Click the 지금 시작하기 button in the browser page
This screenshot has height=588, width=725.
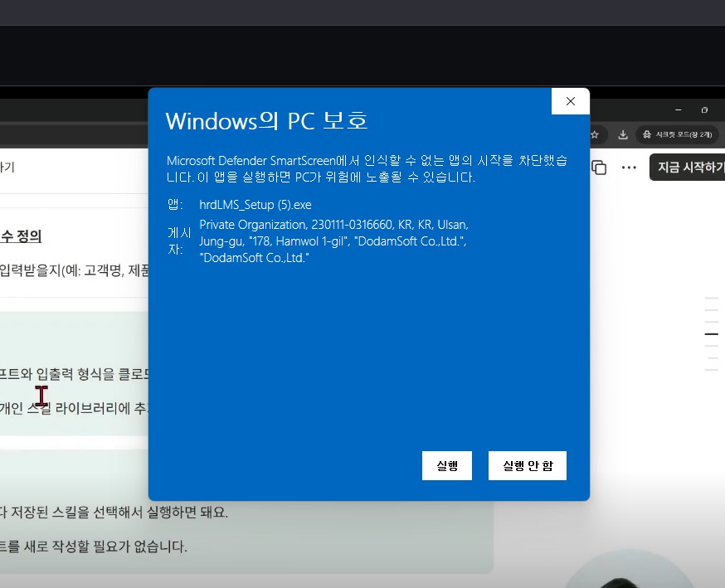(x=689, y=168)
